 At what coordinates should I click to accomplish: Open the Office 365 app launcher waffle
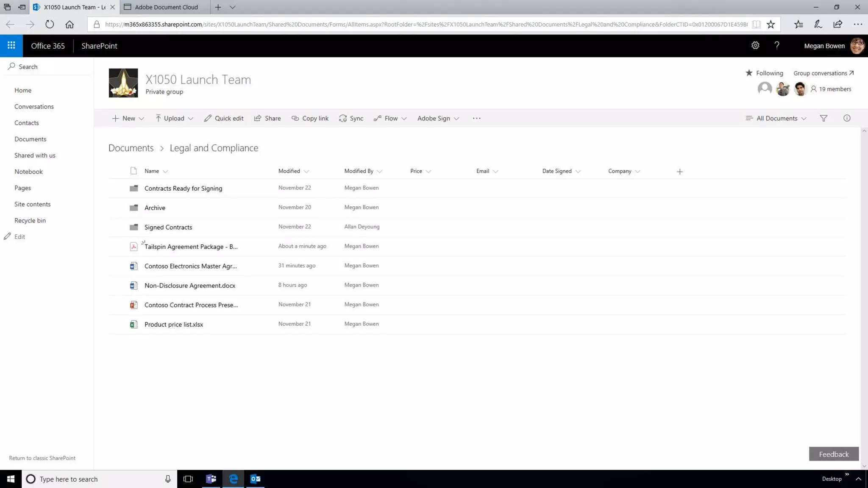[11, 46]
